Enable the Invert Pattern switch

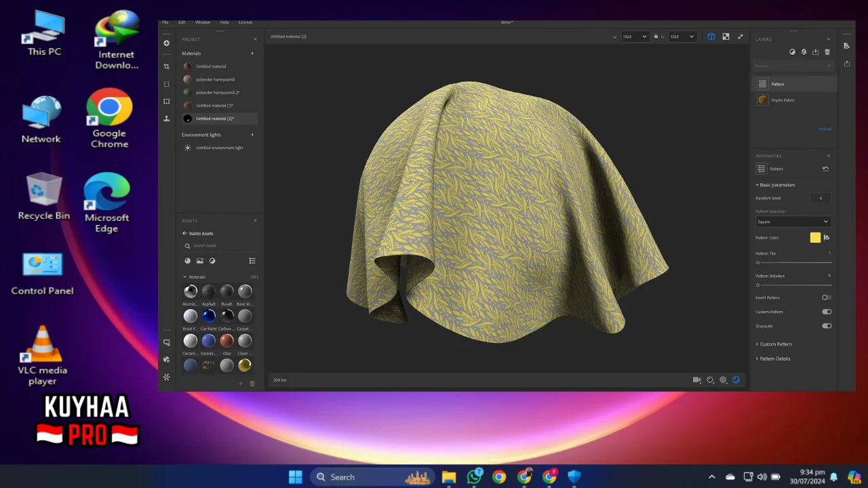coord(827,298)
